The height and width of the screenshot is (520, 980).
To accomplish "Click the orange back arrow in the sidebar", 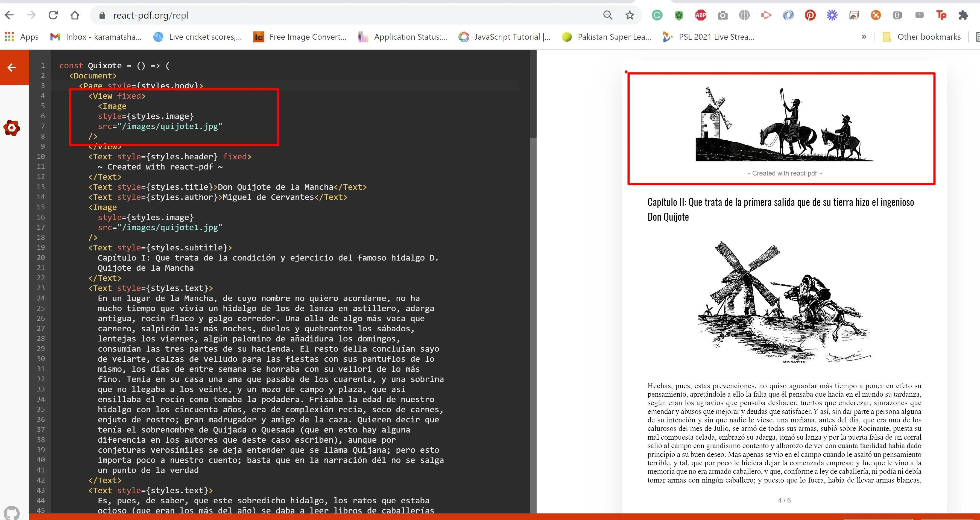I will (12, 67).
